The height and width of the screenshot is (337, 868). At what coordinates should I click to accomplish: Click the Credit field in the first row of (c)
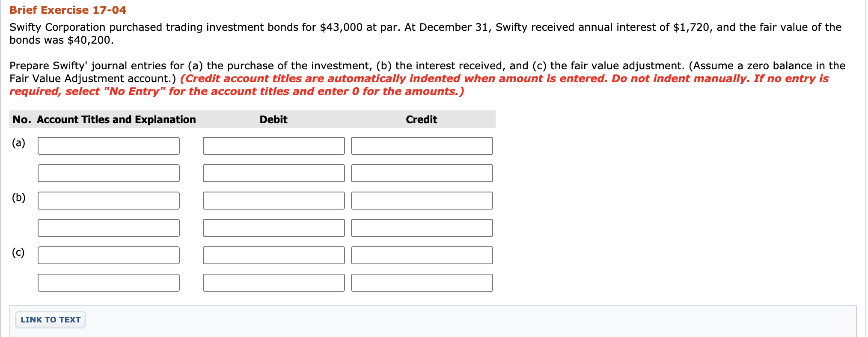click(422, 255)
